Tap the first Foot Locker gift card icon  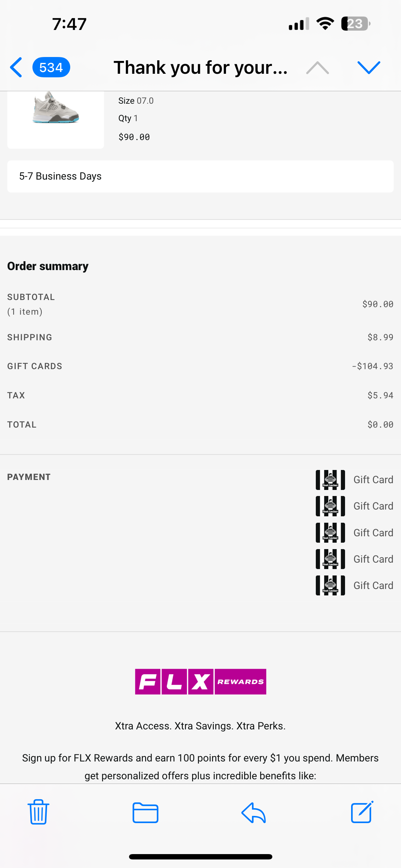click(x=330, y=480)
